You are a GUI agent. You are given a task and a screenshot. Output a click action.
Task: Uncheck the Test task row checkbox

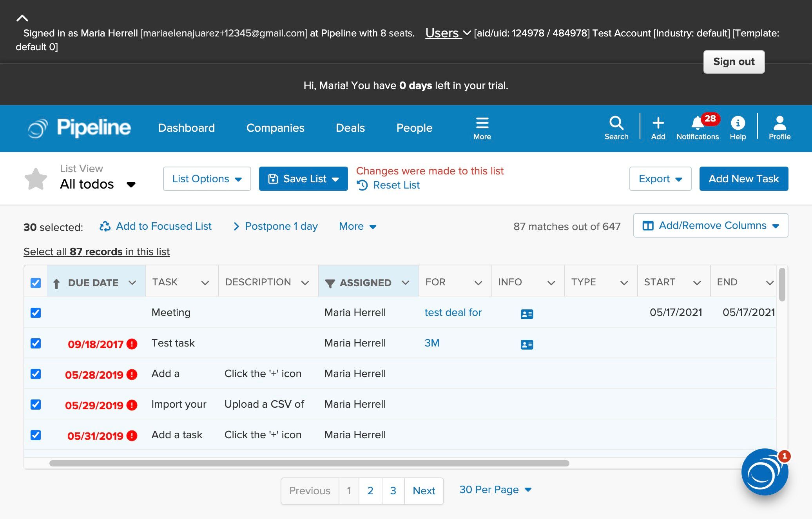(x=36, y=343)
